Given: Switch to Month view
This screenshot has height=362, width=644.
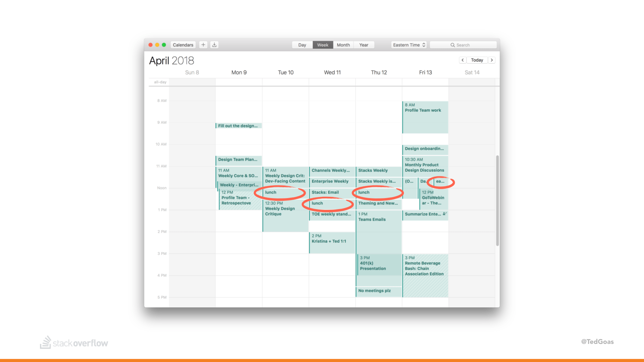Looking at the screenshot, I should [343, 44].
